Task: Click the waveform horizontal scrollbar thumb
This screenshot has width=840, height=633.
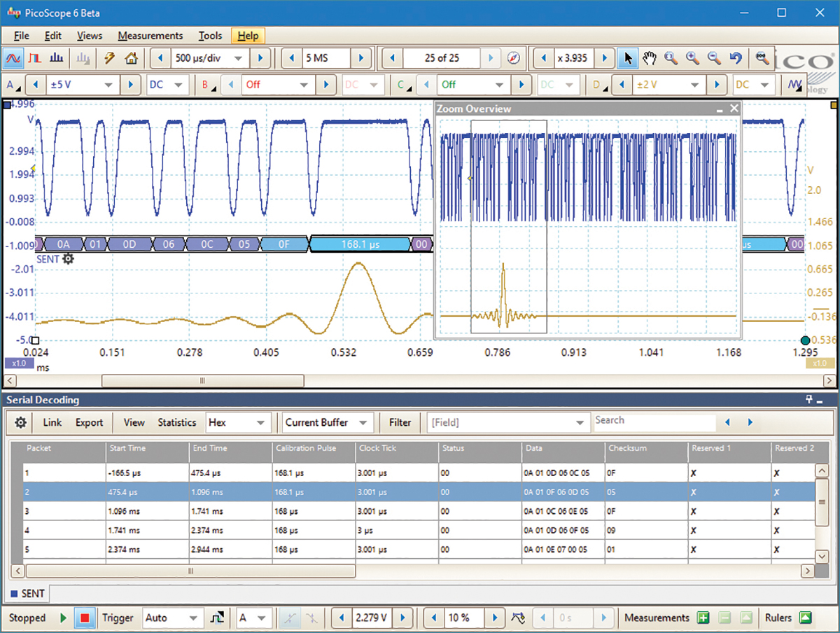Action: (x=202, y=381)
